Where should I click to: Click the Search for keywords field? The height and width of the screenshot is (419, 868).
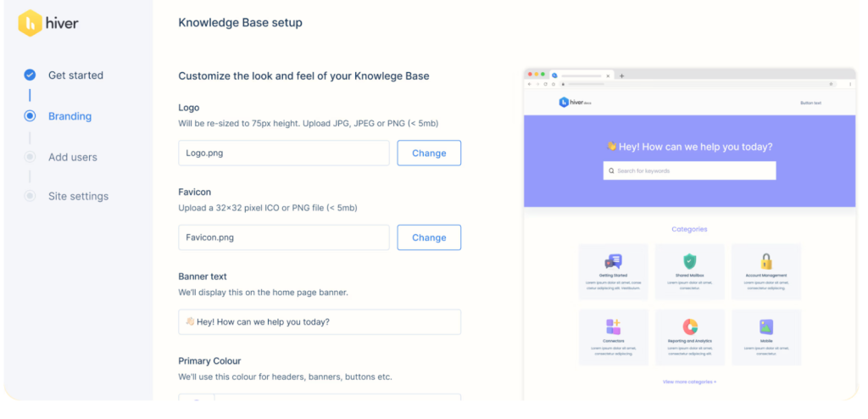click(690, 170)
